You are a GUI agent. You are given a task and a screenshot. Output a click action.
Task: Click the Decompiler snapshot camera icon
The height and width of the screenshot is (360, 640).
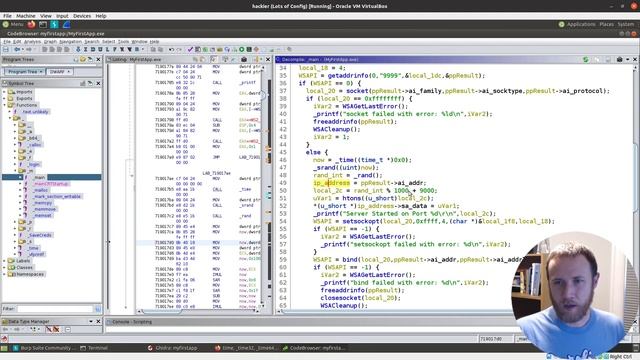[x=619, y=60]
